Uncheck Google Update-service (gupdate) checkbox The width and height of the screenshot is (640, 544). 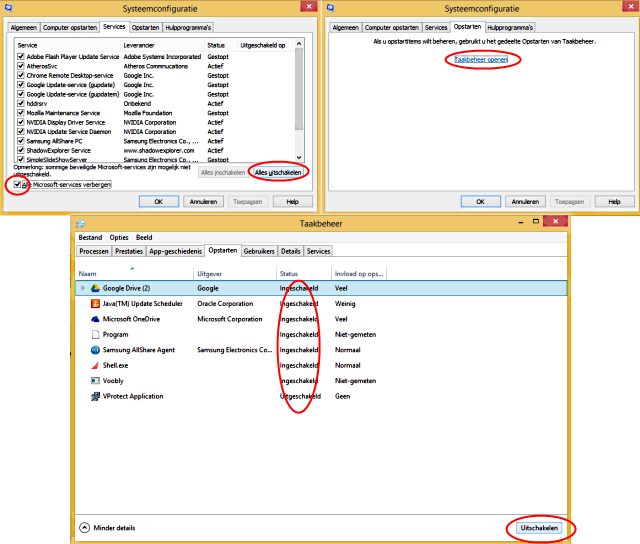[x=21, y=84]
